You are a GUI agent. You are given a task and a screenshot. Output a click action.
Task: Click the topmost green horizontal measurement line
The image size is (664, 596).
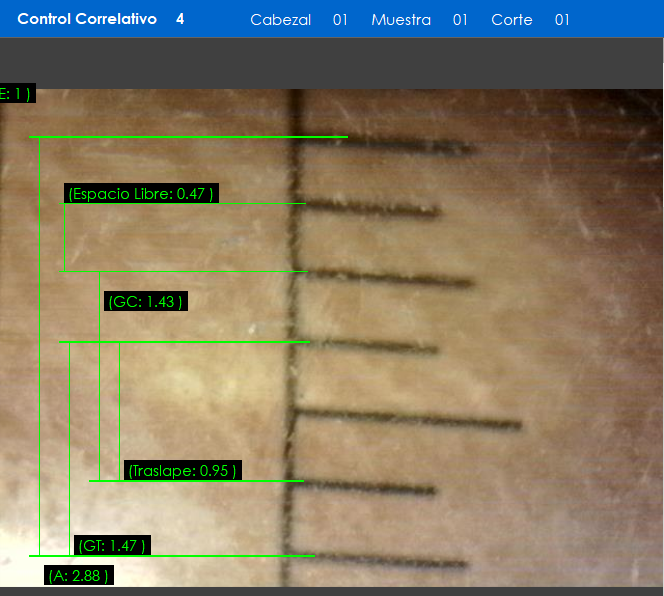188,136
